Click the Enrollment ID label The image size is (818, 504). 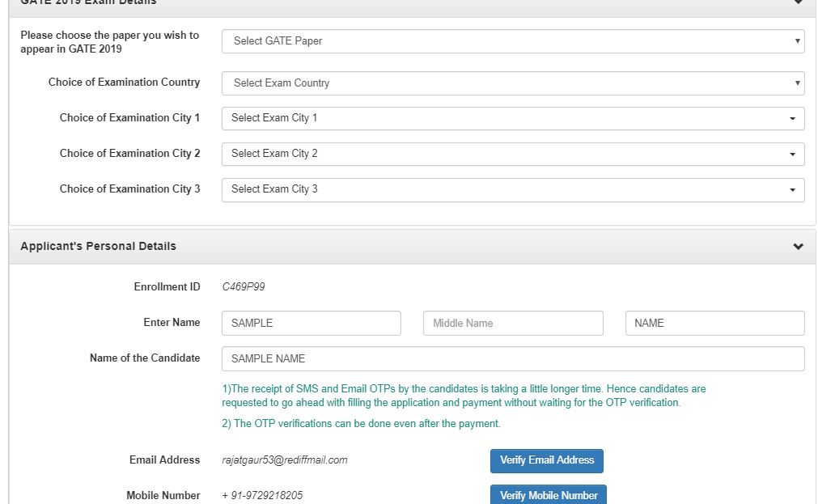167,286
